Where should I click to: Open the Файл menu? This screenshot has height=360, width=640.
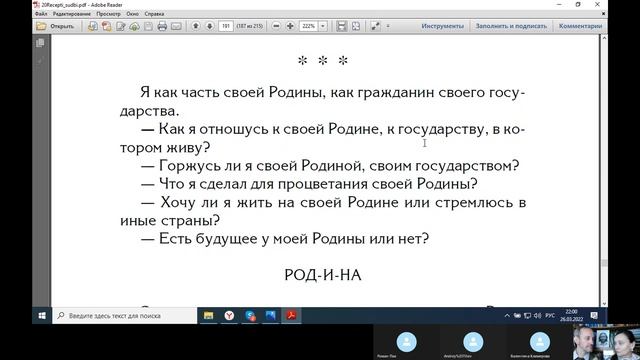tap(41, 14)
